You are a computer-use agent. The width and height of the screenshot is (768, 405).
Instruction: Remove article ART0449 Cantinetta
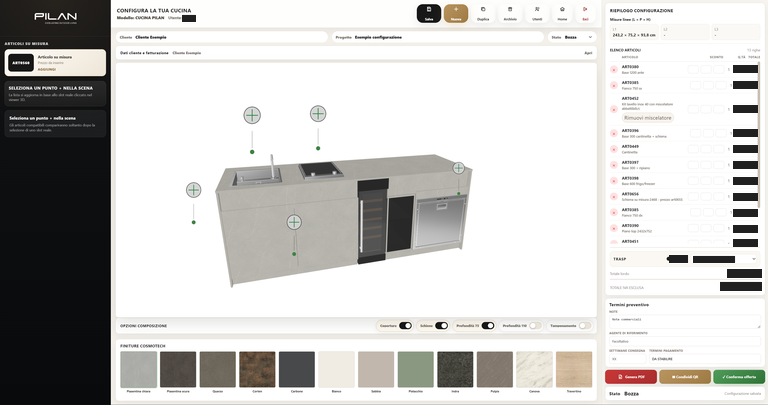[614, 149]
